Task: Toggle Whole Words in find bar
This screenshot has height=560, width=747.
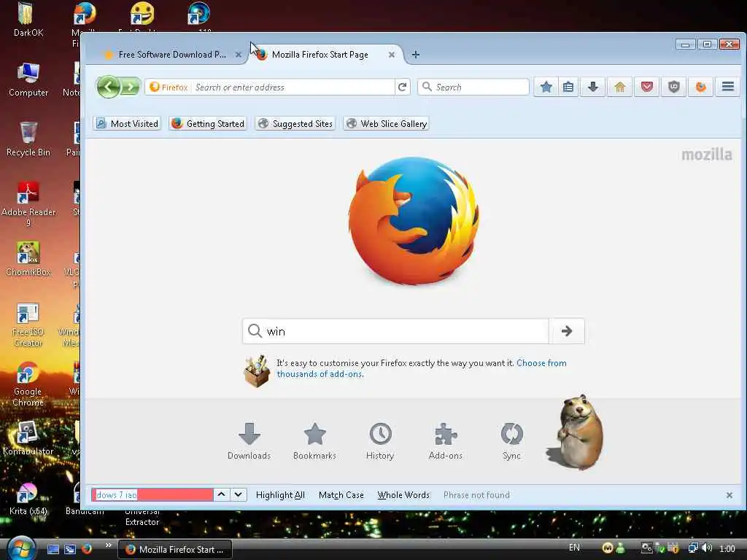Action: click(403, 495)
